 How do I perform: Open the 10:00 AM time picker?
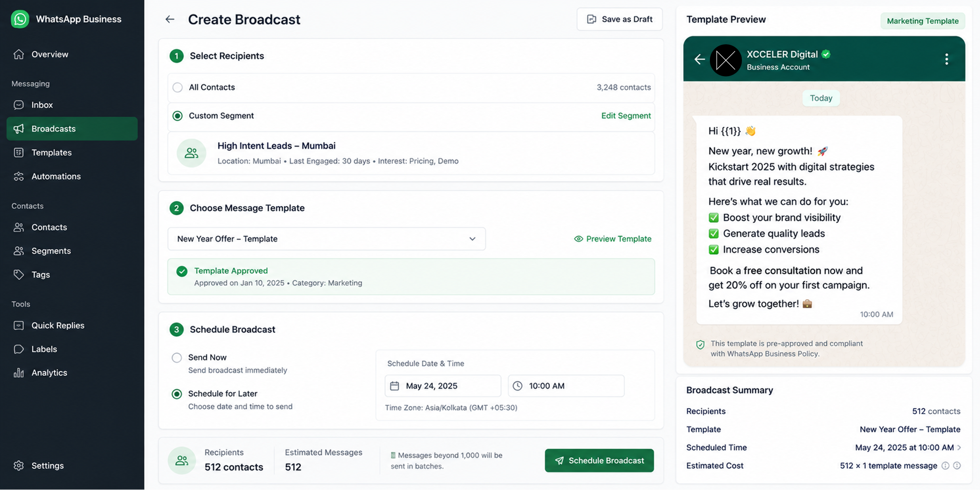[x=566, y=386]
